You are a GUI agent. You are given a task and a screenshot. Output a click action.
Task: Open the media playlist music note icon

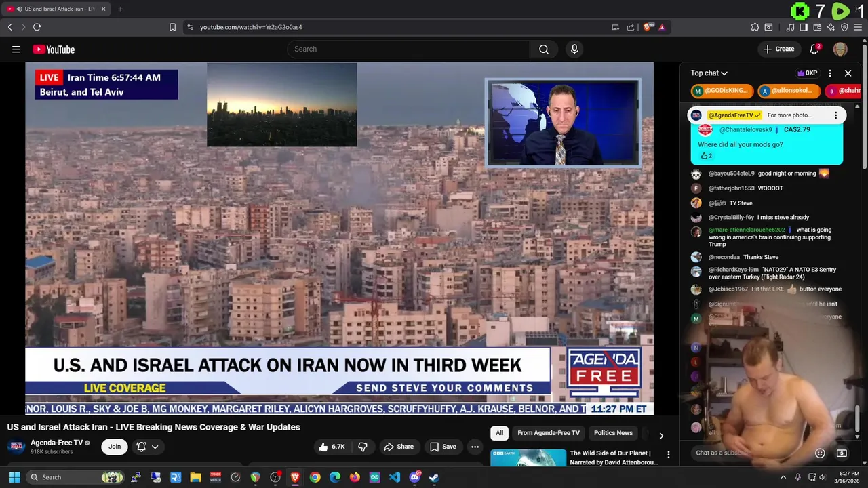790,27
